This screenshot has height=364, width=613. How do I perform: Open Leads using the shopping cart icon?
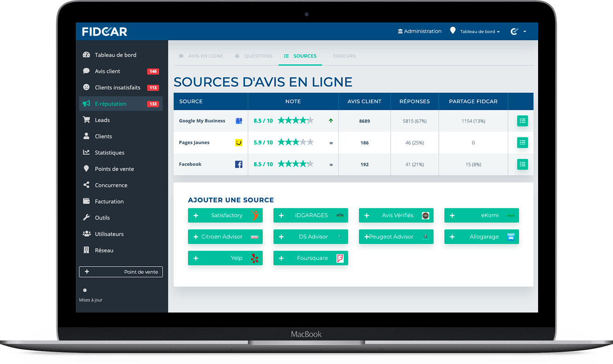tap(86, 119)
